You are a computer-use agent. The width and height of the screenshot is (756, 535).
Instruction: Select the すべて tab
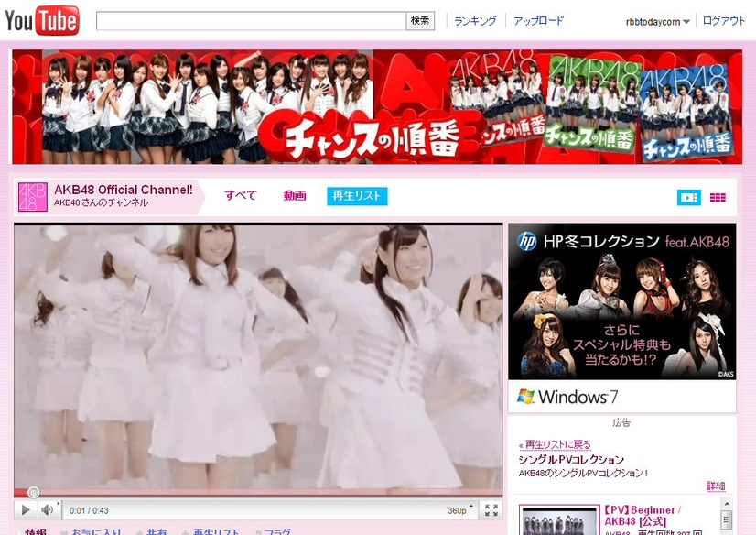(x=241, y=195)
